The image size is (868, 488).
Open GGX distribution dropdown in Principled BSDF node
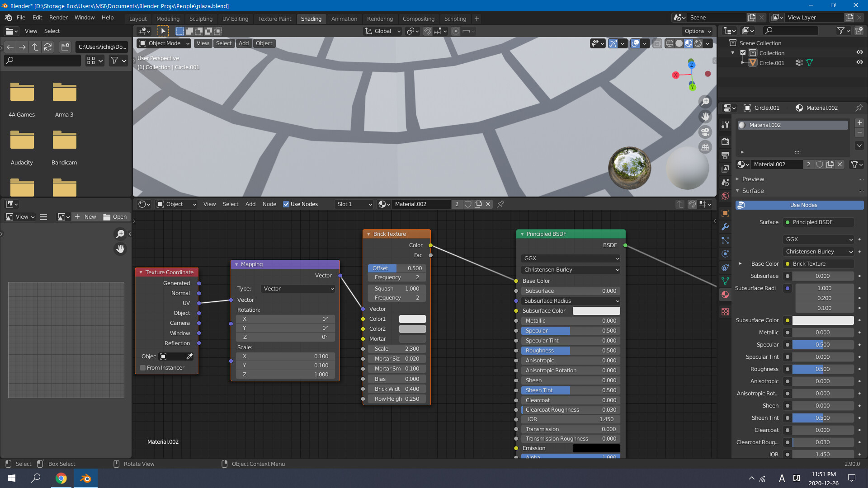click(571, 258)
